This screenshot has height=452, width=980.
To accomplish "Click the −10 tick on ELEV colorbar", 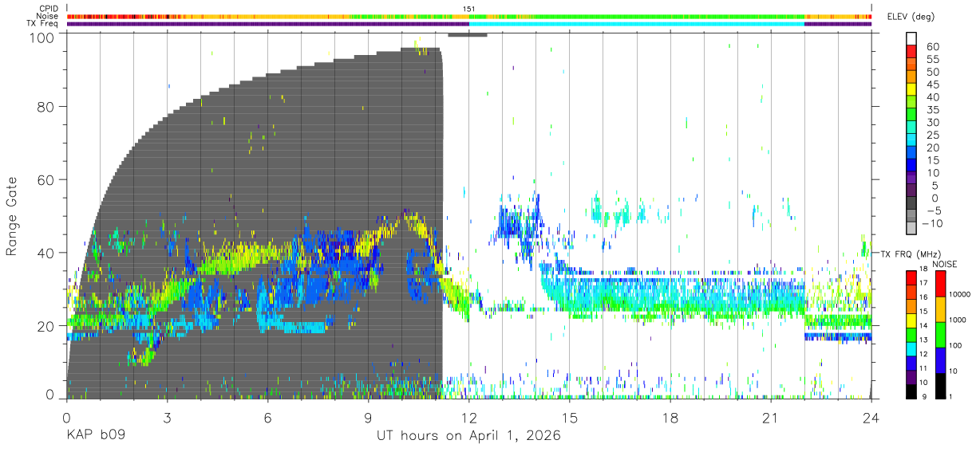I will click(x=932, y=222).
